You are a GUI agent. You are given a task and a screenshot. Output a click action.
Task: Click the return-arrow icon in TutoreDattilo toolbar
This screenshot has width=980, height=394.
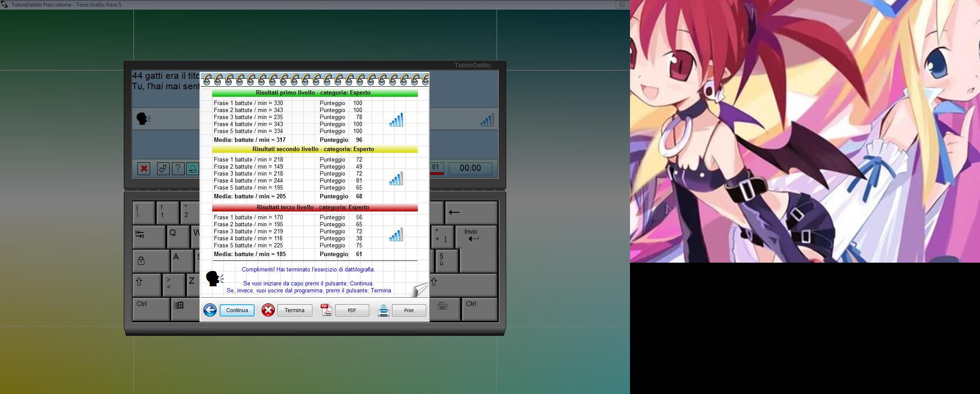(x=163, y=169)
